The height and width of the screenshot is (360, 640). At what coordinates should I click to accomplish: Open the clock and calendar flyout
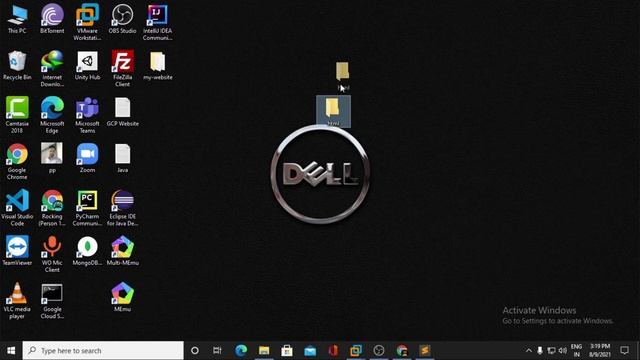[x=600, y=351]
